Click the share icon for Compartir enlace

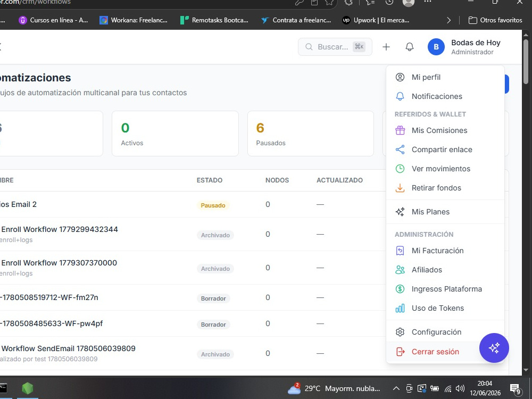pos(400,149)
